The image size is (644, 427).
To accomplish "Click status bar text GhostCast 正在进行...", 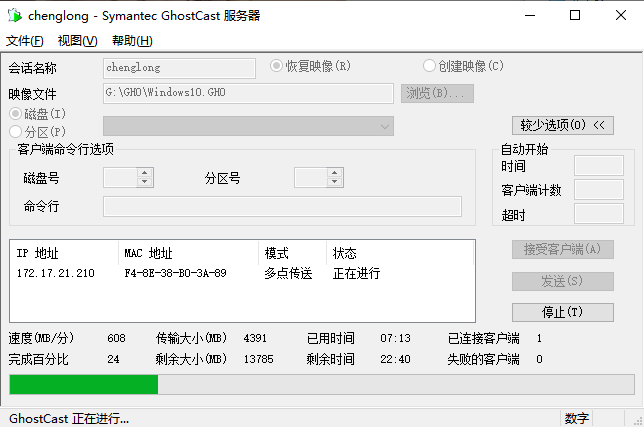I will (69, 419).
